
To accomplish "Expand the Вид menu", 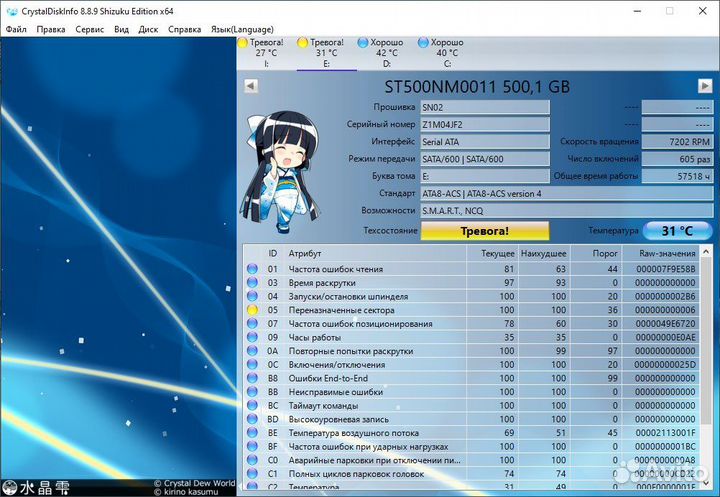I will click(x=121, y=30).
